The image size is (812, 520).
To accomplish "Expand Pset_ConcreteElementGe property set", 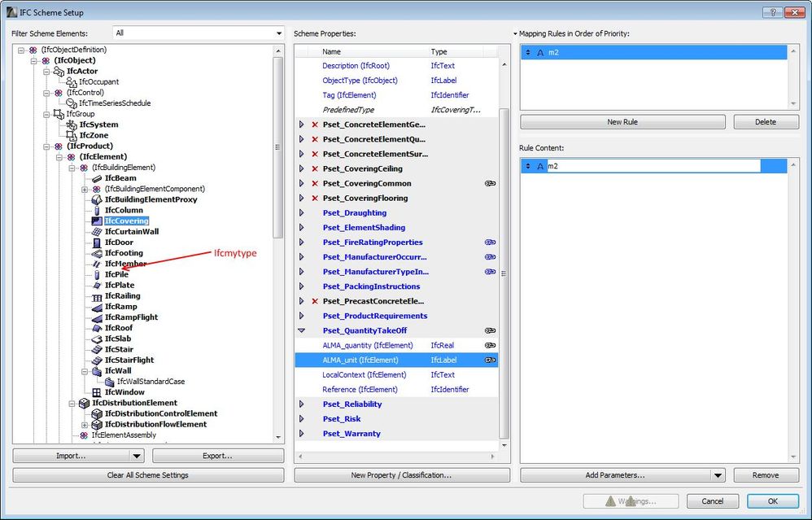I will (x=301, y=125).
